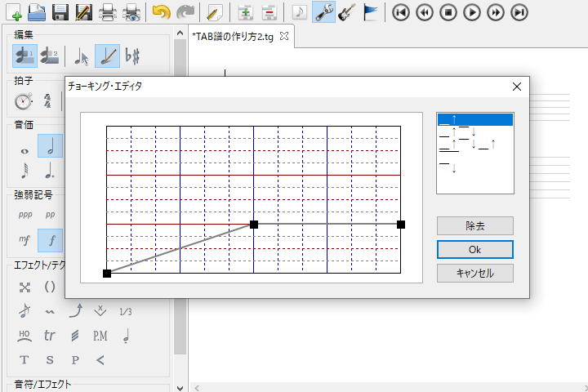Click the undo arrow icon
Viewport: 588px width, 392px height.
[x=162, y=12]
